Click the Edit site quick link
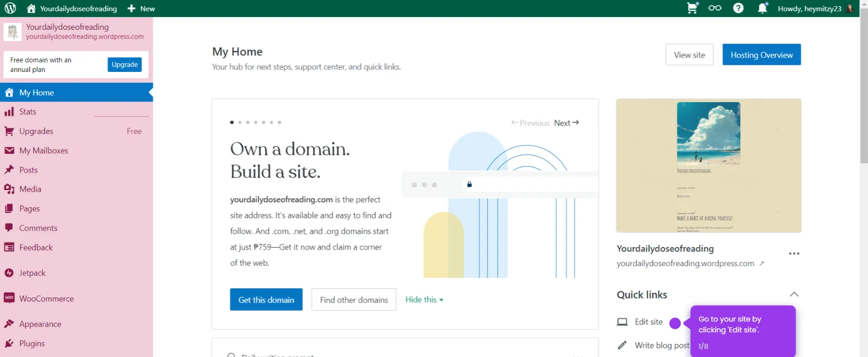This screenshot has height=357, width=868. click(x=649, y=322)
